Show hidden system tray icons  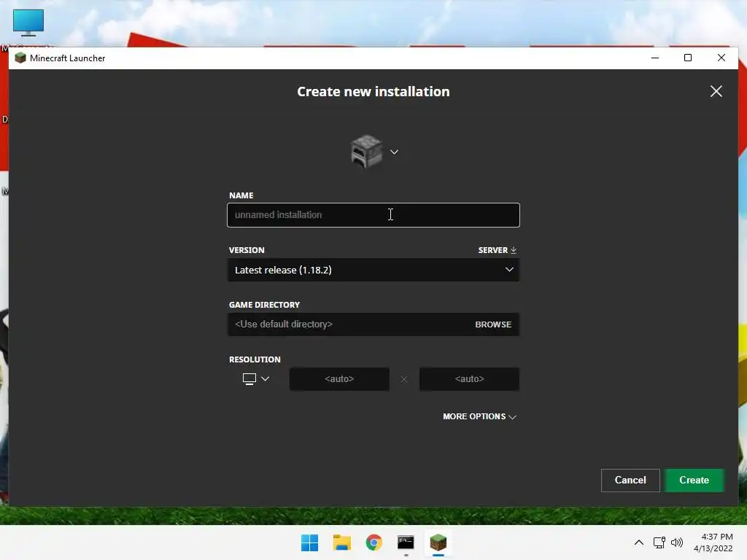click(639, 542)
